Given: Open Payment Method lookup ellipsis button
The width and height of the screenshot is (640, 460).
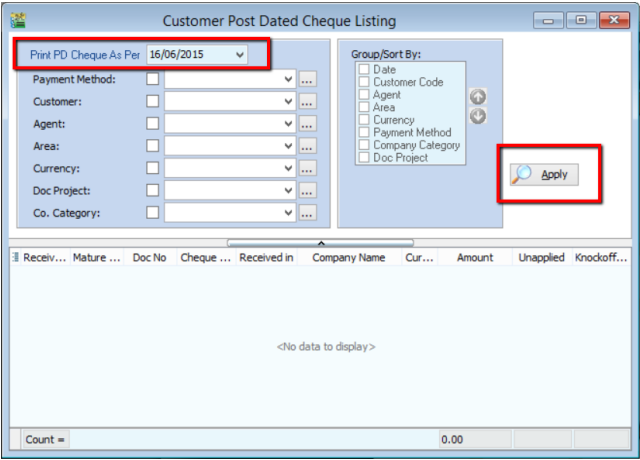Looking at the screenshot, I should (x=308, y=78).
